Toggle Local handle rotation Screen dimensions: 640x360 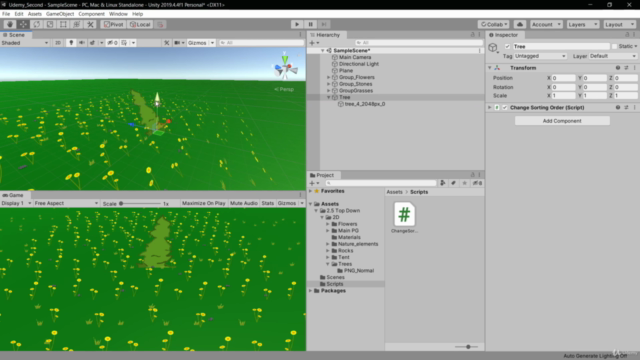pyautogui.click(x=140, y=24)
